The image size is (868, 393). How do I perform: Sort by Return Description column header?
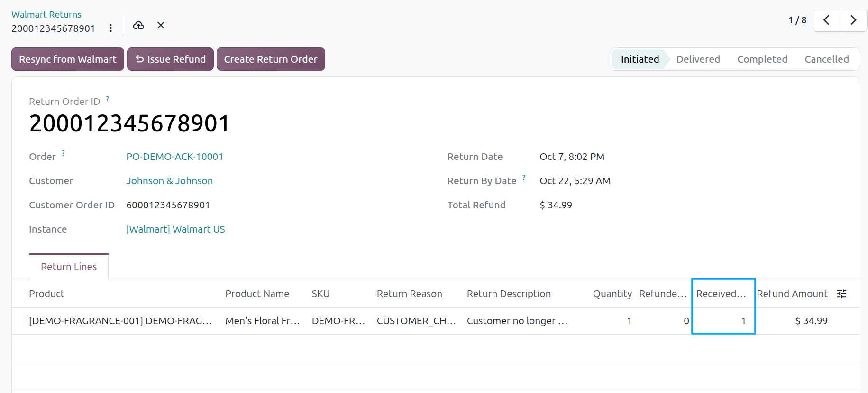click(509, 294)
